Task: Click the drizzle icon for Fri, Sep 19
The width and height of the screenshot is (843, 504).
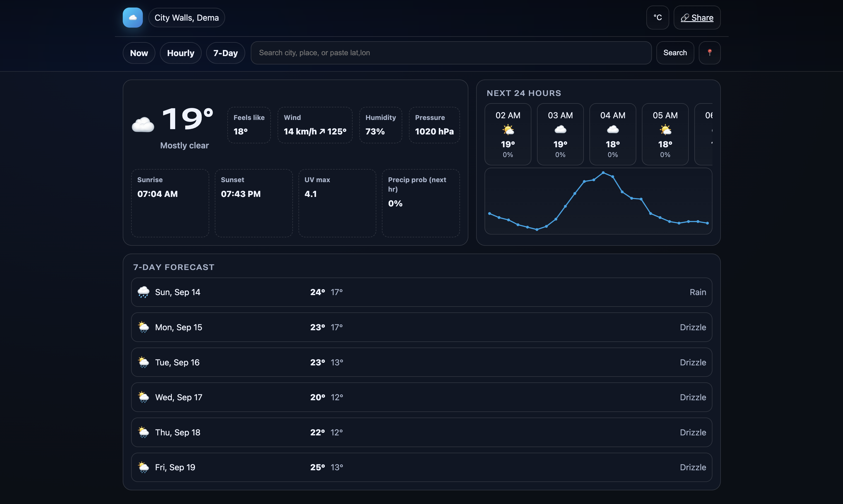Action: pyautogui.click(x=143, y=467)
